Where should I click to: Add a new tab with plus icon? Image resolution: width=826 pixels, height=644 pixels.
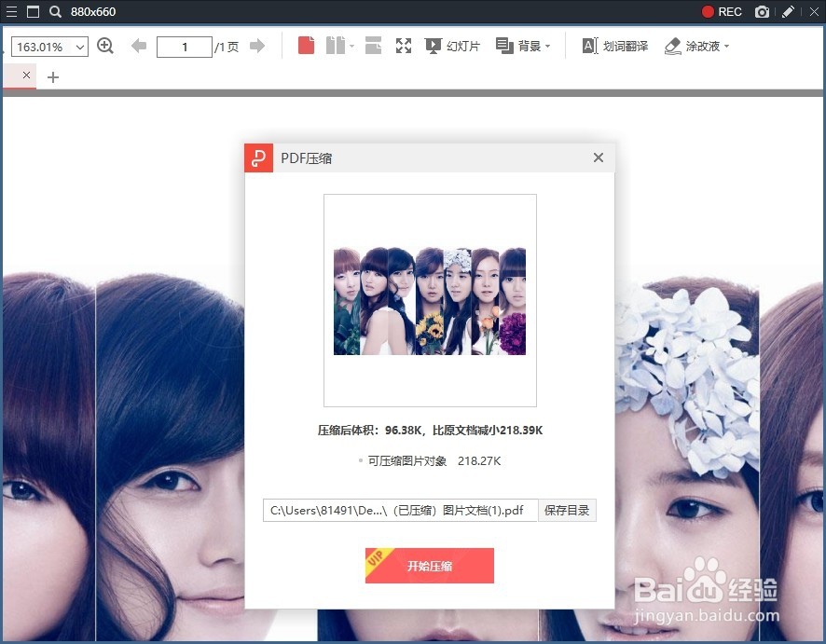tap(53, 77)
